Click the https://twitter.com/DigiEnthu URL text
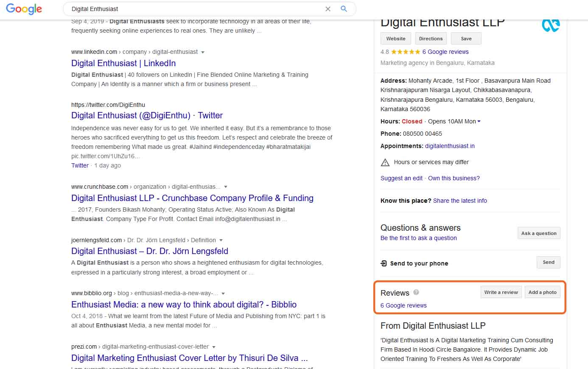The height and width of the screenshot is (369, 588). [x=108, y=105]
